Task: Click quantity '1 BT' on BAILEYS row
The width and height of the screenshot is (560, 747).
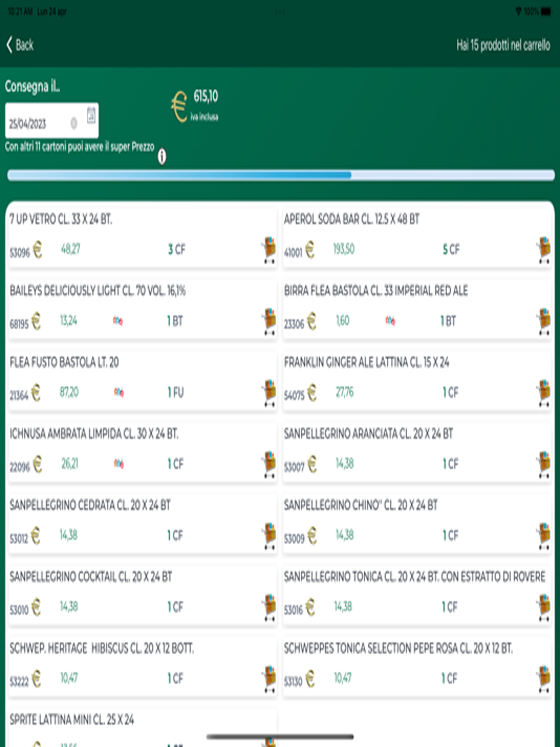Action: (x=175, y=321)
